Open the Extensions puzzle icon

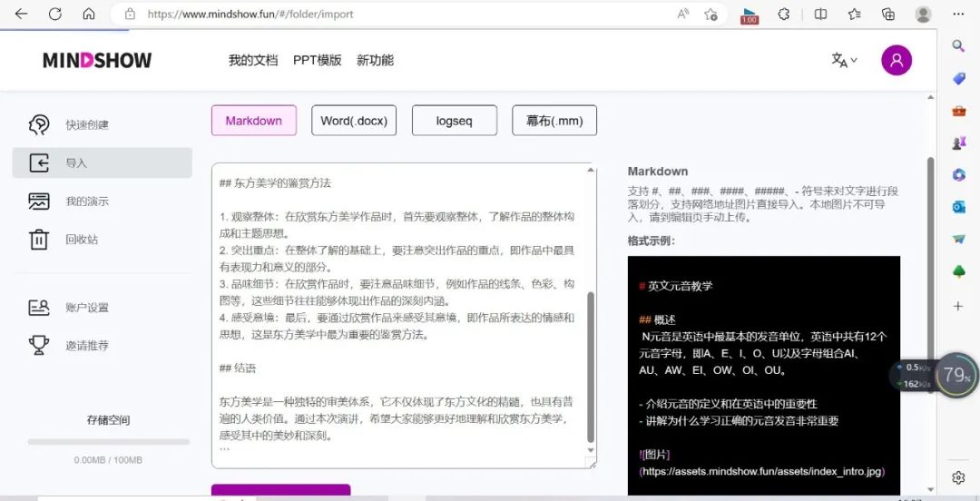pyautogui.click(x=784, y=14)
